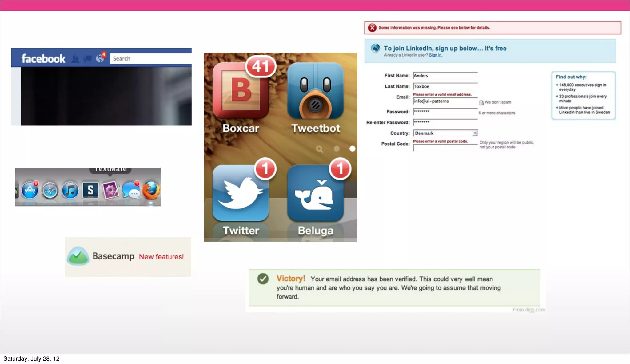Image resolution: width=630 pixels, height=364 pixels.
Task: Click the facebook logo
Action: (x=43, y=58)
